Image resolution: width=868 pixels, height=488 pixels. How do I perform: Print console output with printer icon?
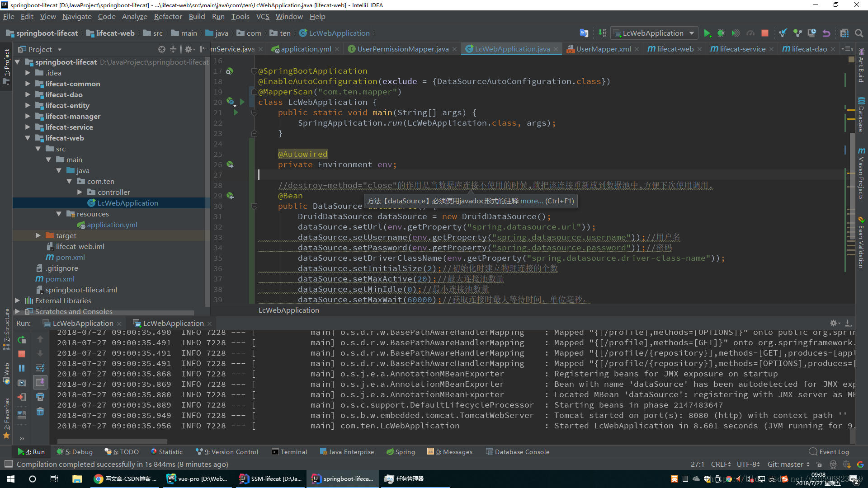[x=40, y=397]
